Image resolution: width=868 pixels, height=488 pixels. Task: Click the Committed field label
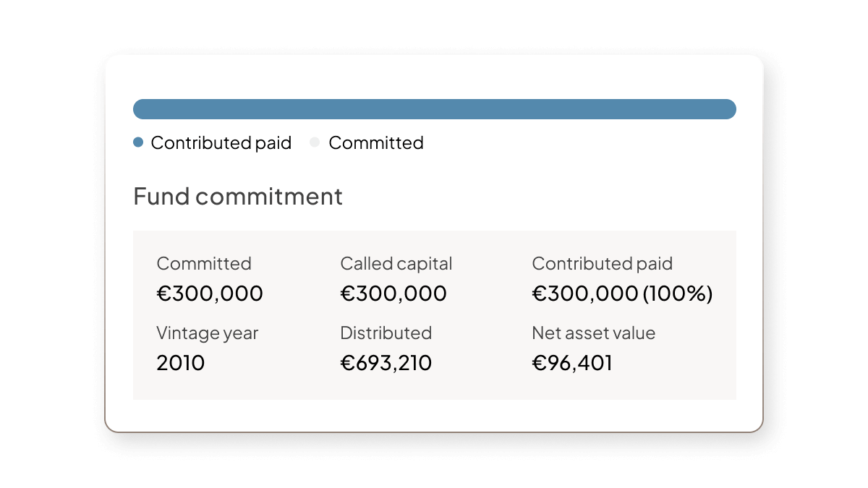(204, 264)
